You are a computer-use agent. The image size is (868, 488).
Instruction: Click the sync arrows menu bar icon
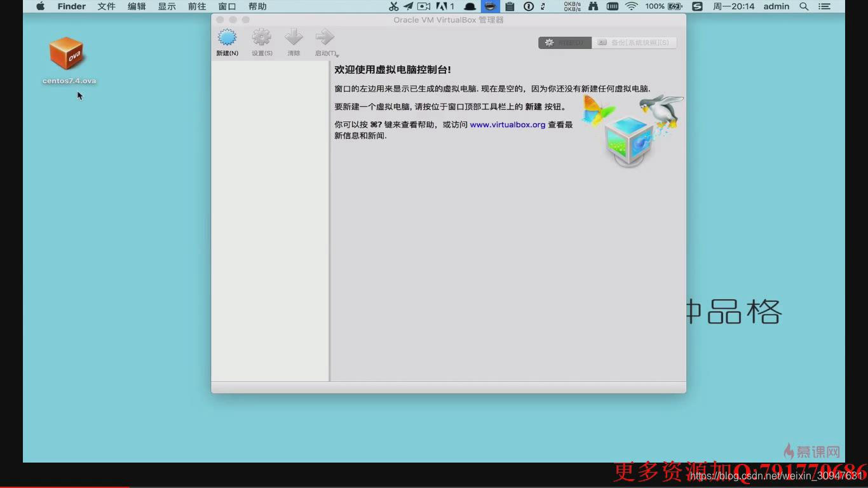click(x=543, y=6)
